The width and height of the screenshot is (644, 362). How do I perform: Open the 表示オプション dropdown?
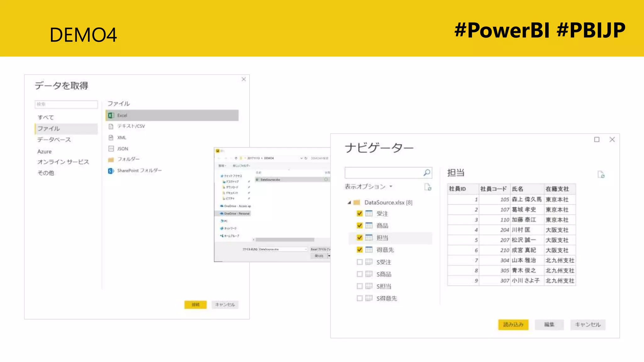(368, 187)
